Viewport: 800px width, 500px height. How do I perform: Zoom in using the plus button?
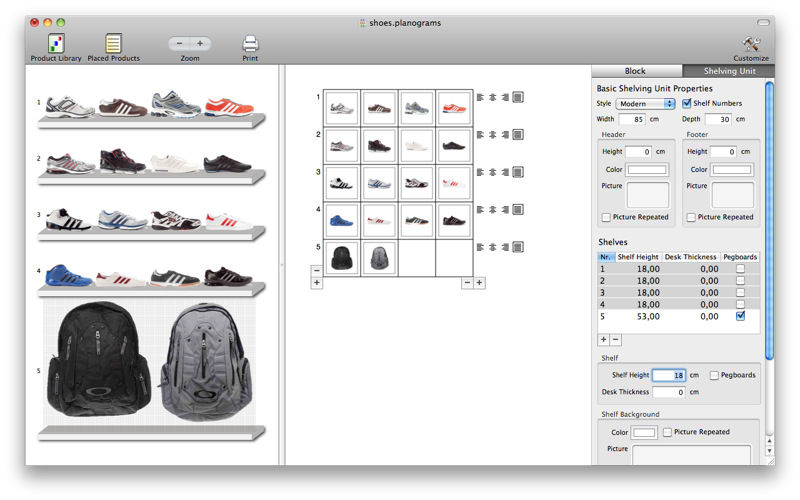point(200,44)
